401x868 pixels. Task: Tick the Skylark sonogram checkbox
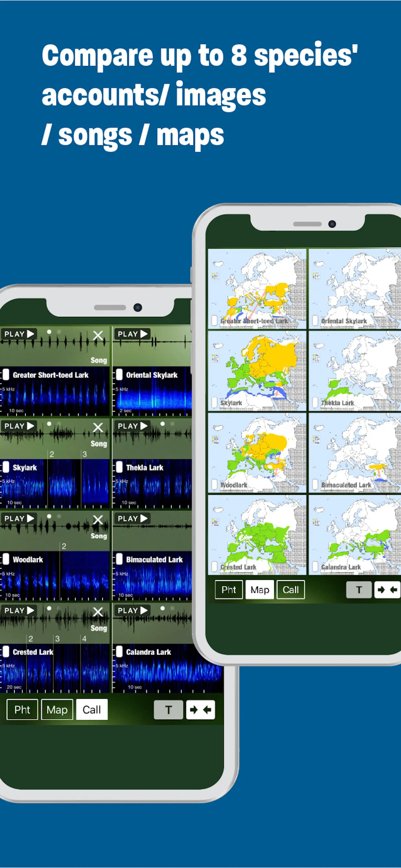(x=6, y=467)
